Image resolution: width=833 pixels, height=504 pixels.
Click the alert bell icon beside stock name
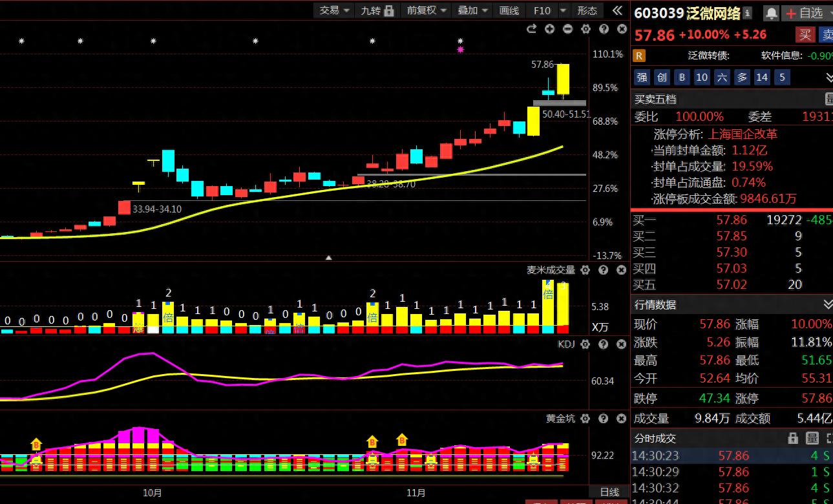click(x=771, y=13)
